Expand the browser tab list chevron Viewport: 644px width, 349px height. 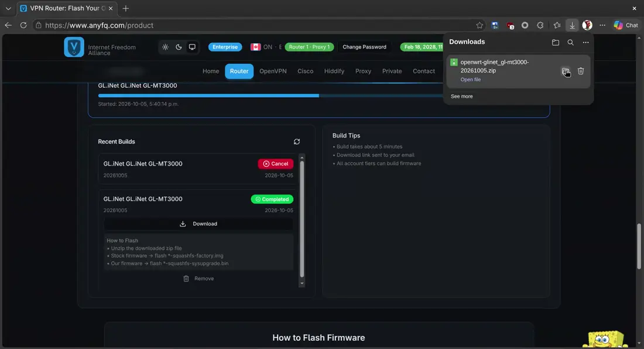(8, 8)
